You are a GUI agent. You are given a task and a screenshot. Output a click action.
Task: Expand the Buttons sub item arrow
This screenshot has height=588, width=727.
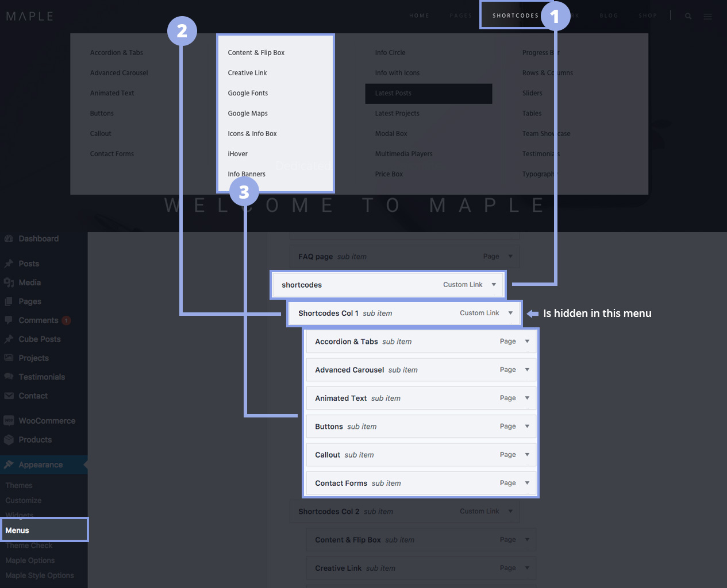pyautogui.click(x=527, y=427)
